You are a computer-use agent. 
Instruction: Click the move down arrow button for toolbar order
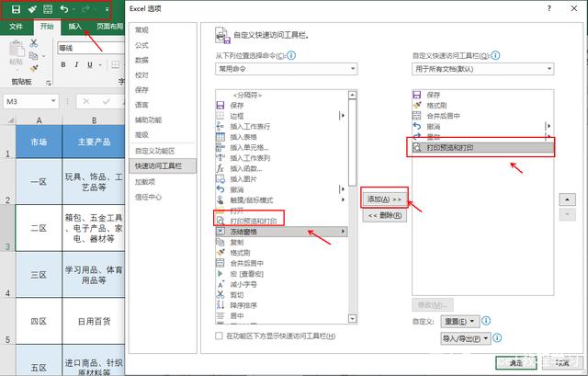coord(568,214)
